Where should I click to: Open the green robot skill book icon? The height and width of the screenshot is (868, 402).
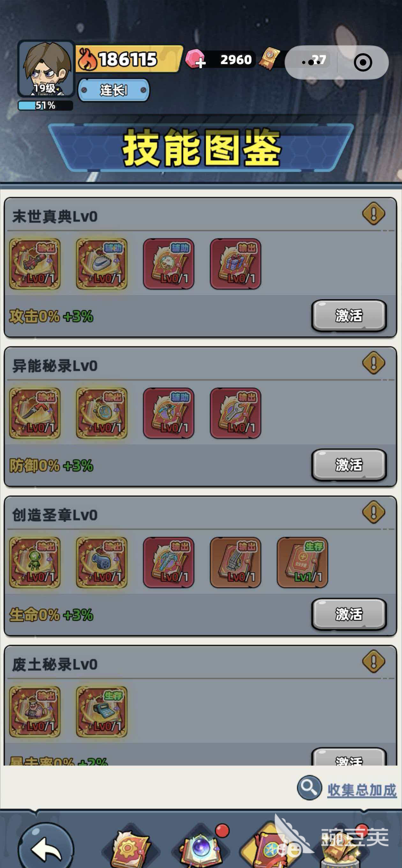(35, 562)
